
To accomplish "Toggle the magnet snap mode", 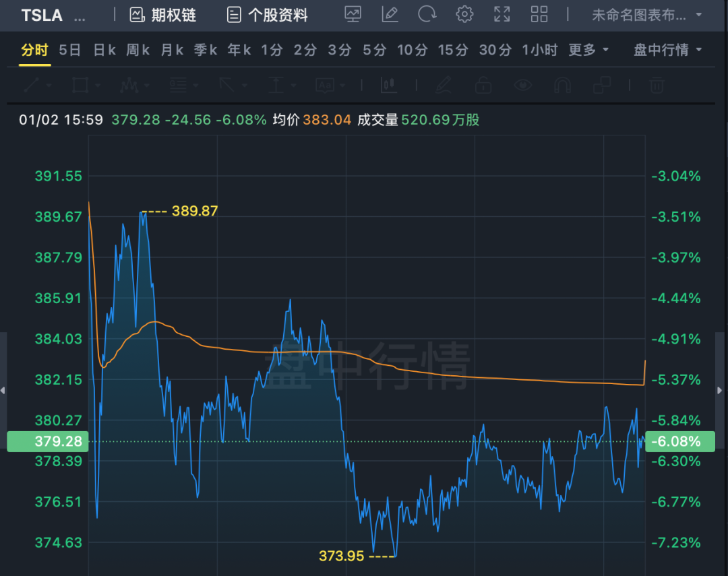I will click(562, 85).
